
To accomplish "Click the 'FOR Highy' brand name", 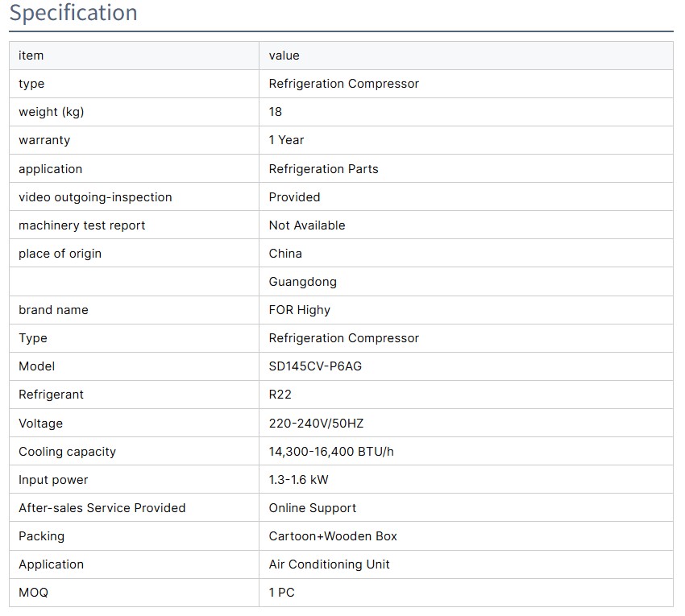I will pyautogui.click(x=299, y=310).
